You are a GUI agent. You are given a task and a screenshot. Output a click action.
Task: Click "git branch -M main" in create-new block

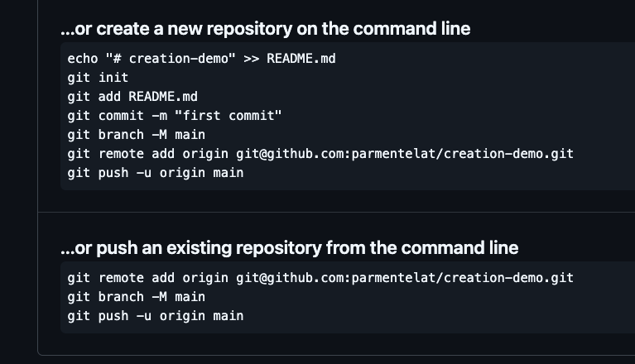pyautogui.click(x=137, y=135)
